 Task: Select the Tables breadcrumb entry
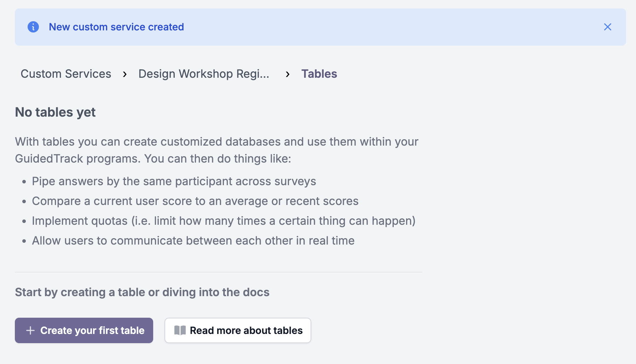coord(319,74)
